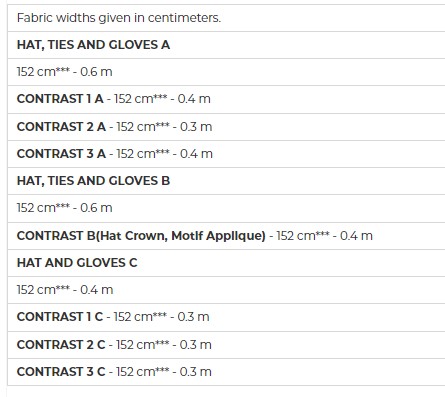This screenshot has height=397, width=445.
Task: Select the 'HAT, TIES AND GLOVES A' heading
Action: [93, 45]
